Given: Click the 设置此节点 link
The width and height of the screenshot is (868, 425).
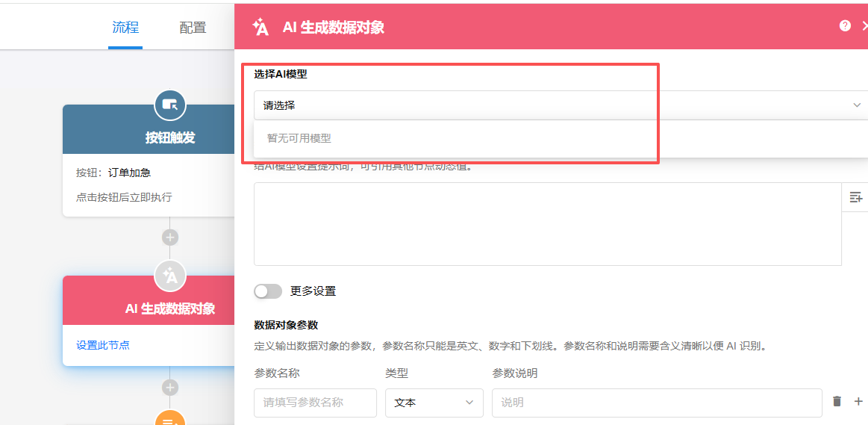Looking at the screenshot, I should (103, 345).
